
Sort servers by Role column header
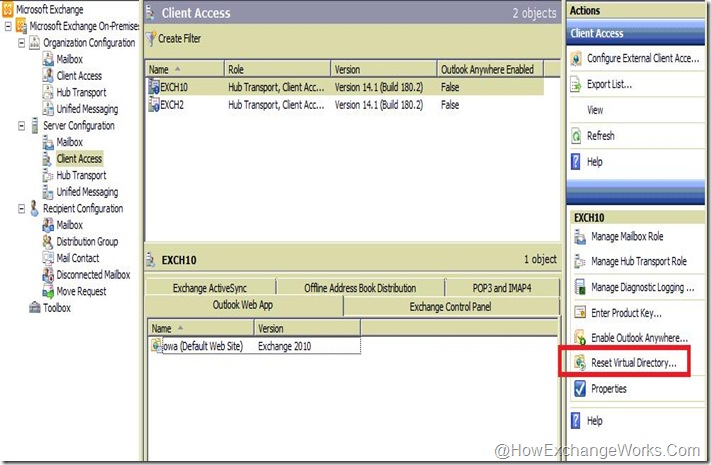278,69
